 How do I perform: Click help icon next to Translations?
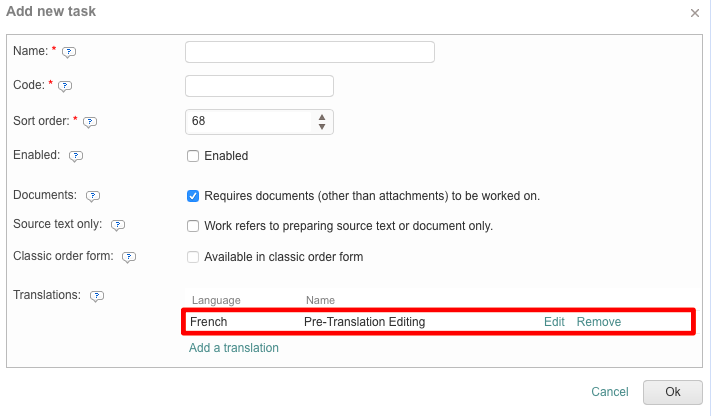pos(97,296)
